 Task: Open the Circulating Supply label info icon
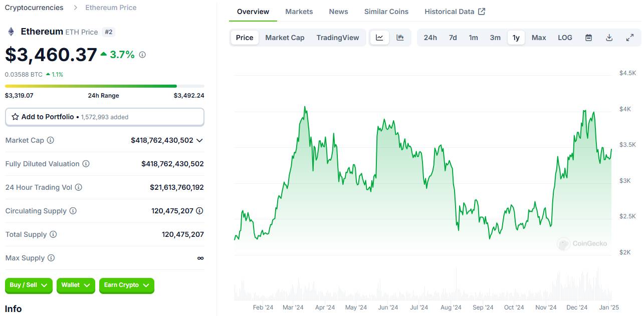(73, 211)
